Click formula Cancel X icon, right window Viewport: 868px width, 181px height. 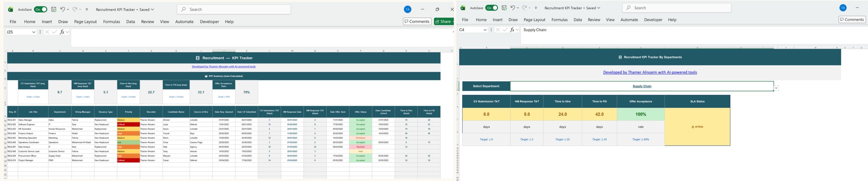[x=498, y=30]
